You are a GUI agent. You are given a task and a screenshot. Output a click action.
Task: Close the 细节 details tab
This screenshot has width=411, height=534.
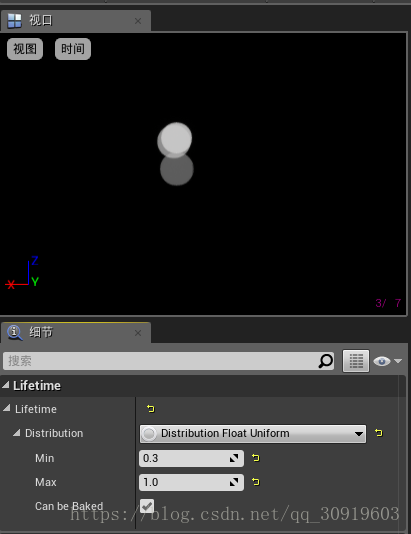point(138,333)
